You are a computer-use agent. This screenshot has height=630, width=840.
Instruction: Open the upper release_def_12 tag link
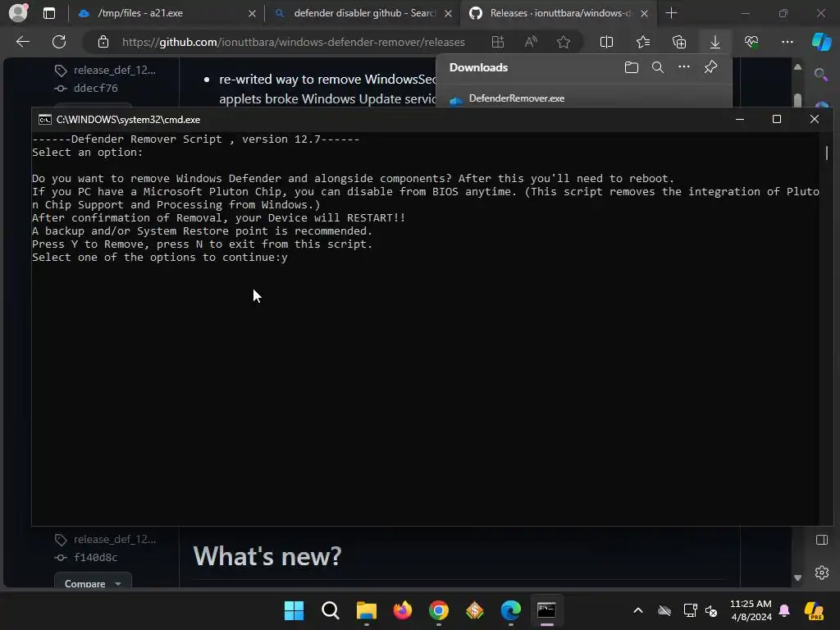click(x=115, y=71)
